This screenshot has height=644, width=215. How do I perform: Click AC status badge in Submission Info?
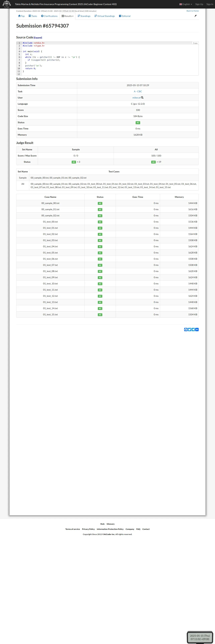pyautogui.click(x=138, y=123)
